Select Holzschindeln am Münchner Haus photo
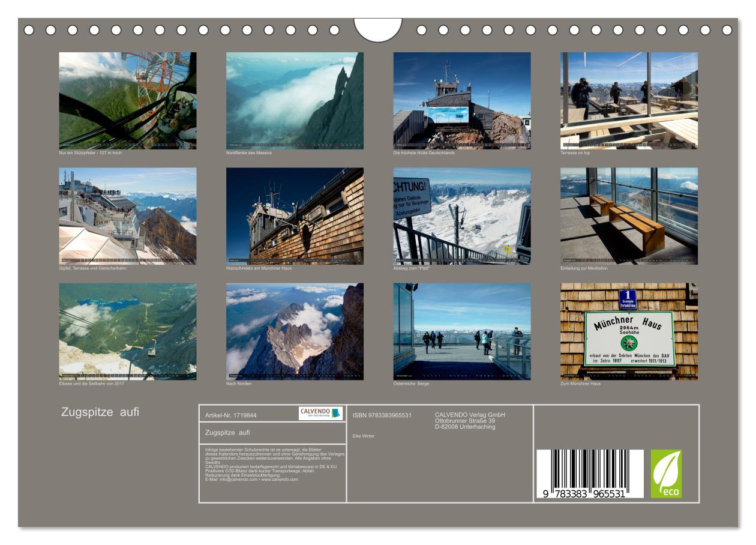756x545 pixels. coord(295,216)
